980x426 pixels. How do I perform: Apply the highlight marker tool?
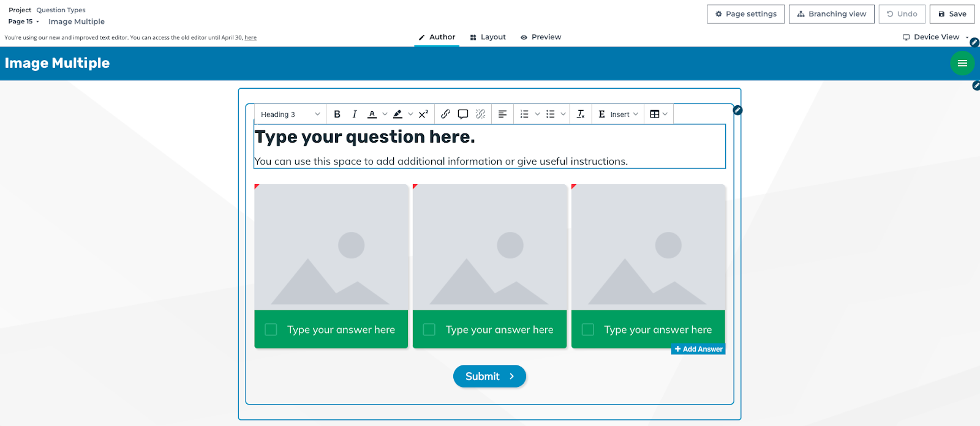coord(398,114)
